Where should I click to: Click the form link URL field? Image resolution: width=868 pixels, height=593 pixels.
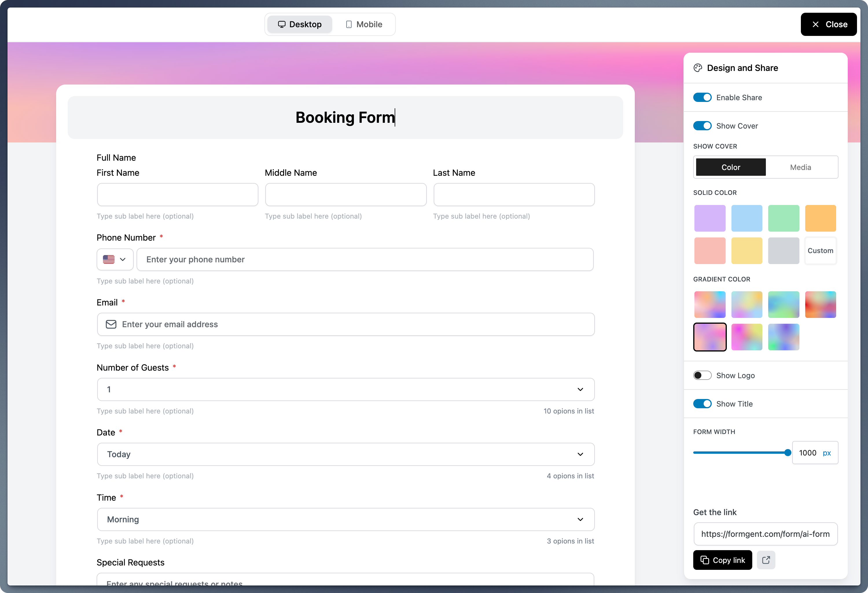pos(765,534)
